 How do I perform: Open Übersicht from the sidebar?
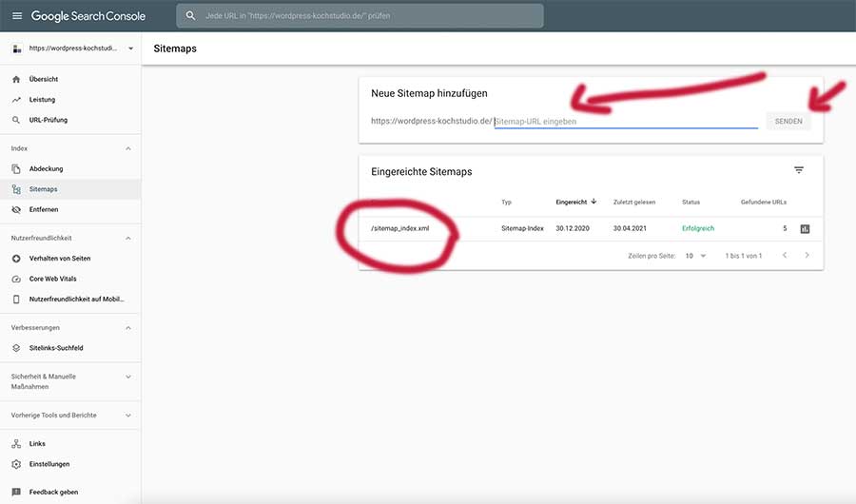(43, 79)
